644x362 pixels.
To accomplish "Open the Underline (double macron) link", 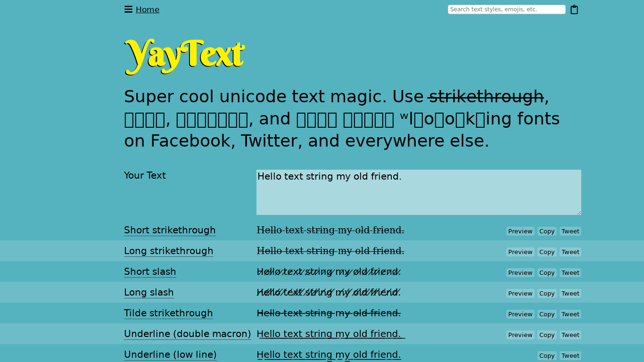I will [x=188, y=334].
